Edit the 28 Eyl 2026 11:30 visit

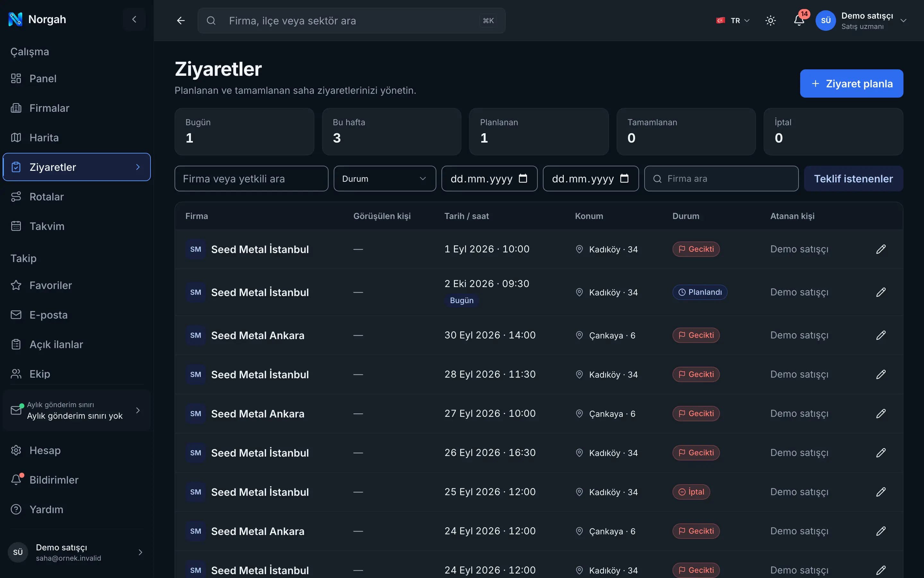click(880, 375)
